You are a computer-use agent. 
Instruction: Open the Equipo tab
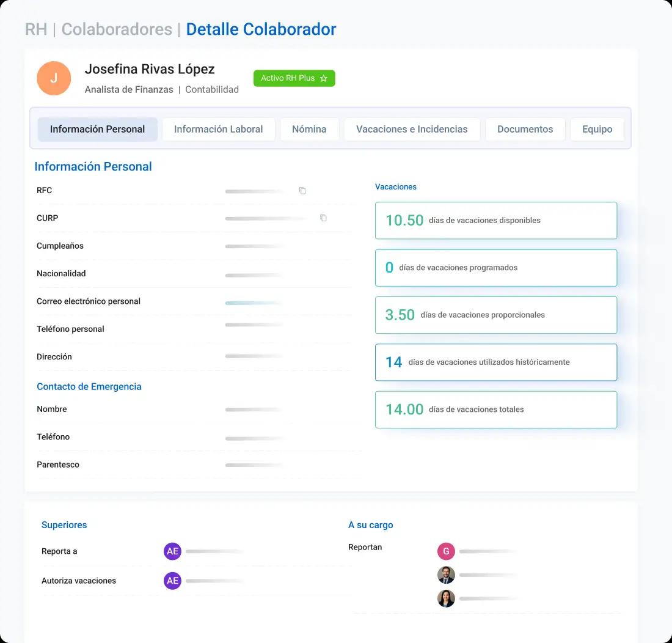[x=597, y=129]
